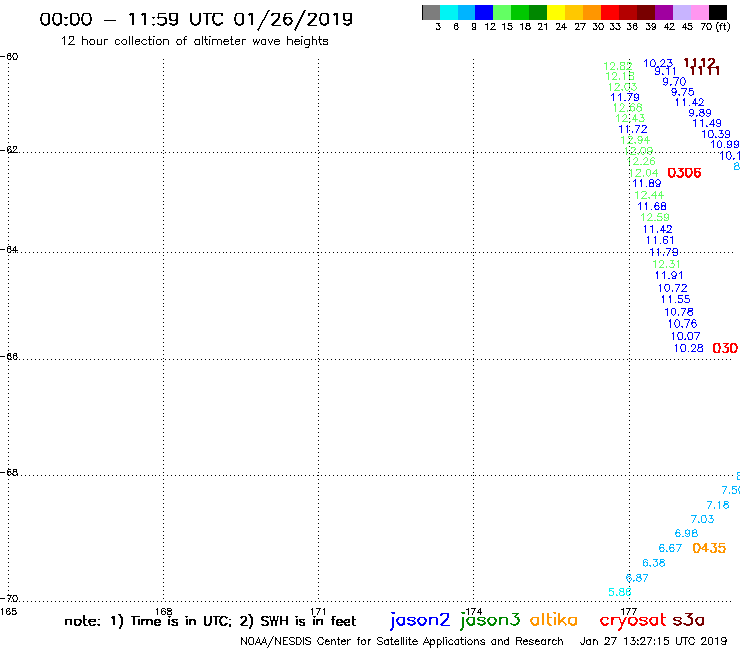Viewport: 740px width, 650px height.
Task: Select the lavender swatch in the color scale
Action: click(x=681, y=12)
